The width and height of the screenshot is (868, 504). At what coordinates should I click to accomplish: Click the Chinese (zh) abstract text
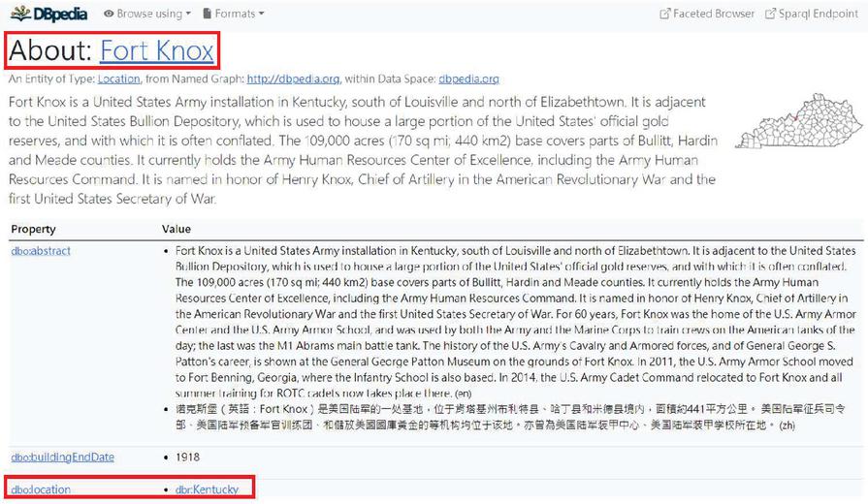pyautogui.click(x=510, y=417)
